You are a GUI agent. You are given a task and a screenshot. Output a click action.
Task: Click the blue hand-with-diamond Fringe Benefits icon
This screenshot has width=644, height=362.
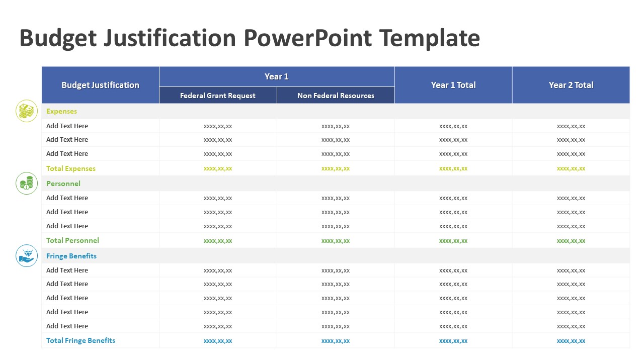27,256
